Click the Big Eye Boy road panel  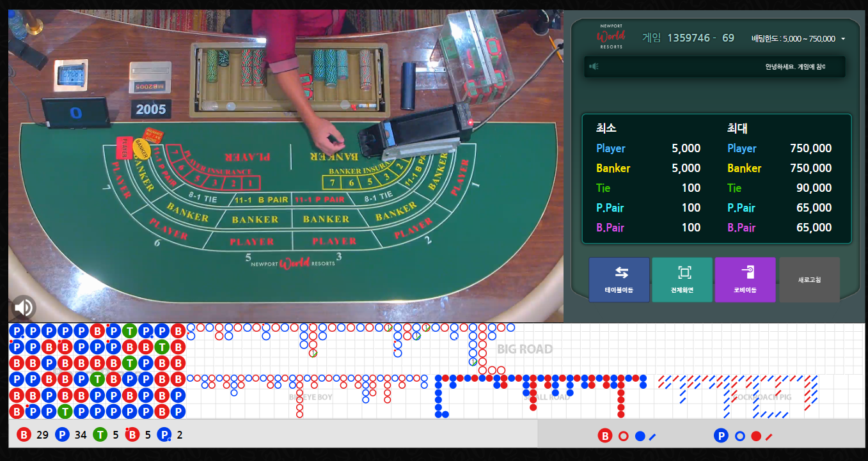coord(310,396)
